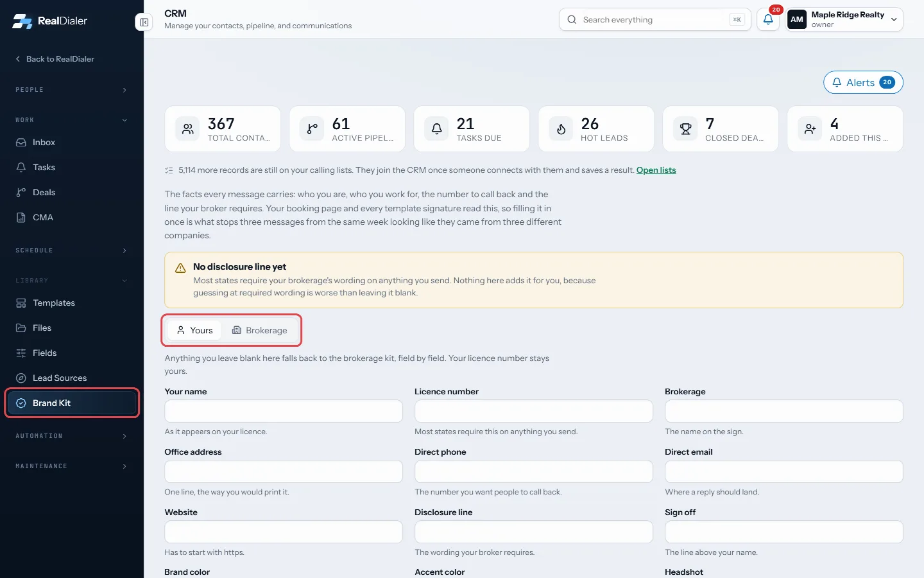Expand the Maintenance section
This screenshot has width=924, height=578.
[72, 466]
